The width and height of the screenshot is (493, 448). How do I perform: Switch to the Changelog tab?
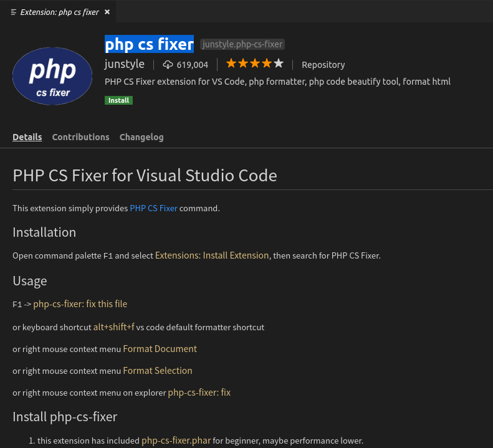pos(141,137)
